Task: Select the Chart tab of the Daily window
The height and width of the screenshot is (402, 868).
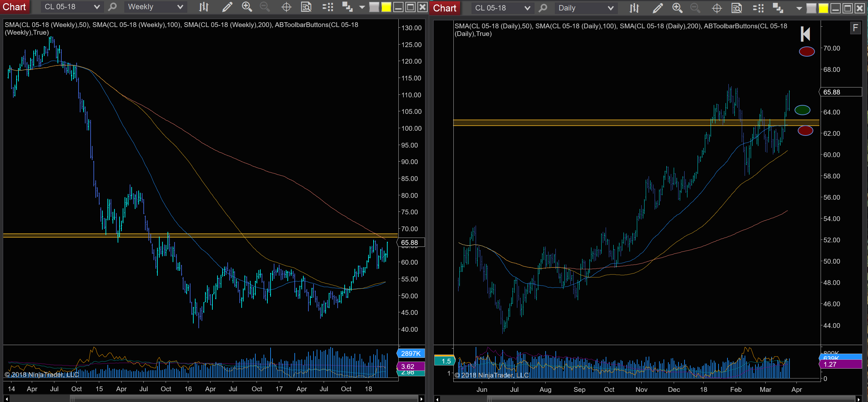Action: [x=444, y=8]
